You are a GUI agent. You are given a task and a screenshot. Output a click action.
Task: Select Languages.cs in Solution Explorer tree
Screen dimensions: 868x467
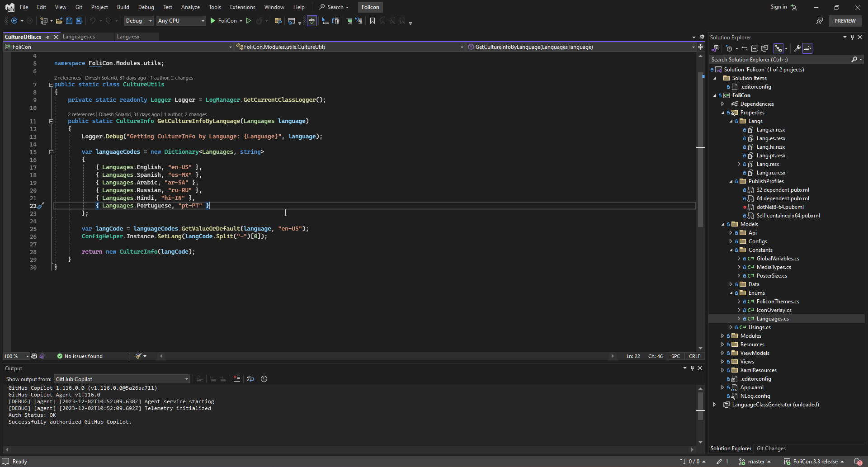(773, 319)
